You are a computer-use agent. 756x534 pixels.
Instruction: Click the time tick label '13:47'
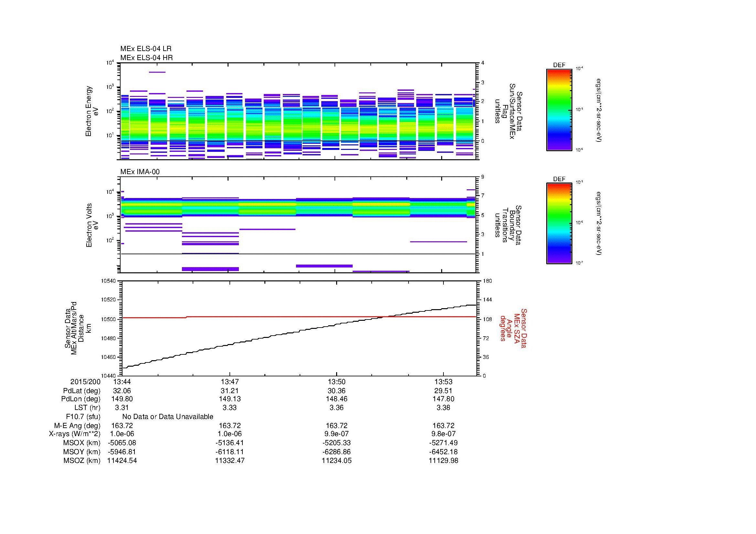[229, 382]
